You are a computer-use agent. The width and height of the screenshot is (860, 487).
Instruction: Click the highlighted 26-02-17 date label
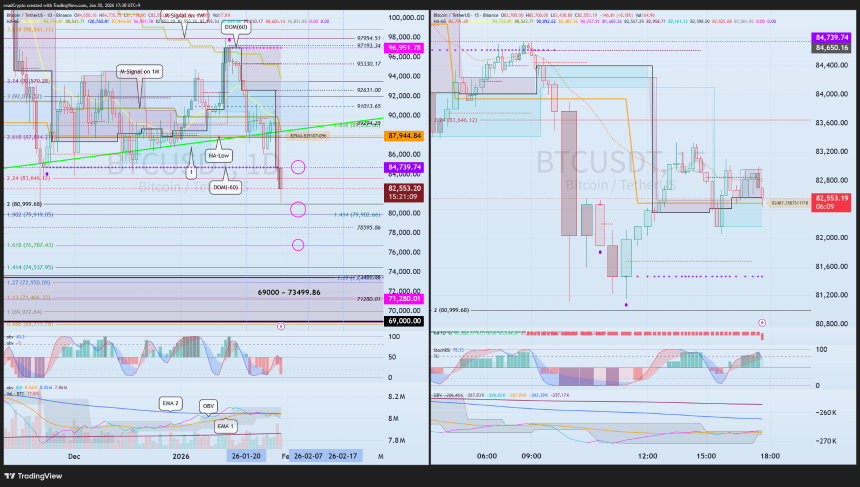343,456
